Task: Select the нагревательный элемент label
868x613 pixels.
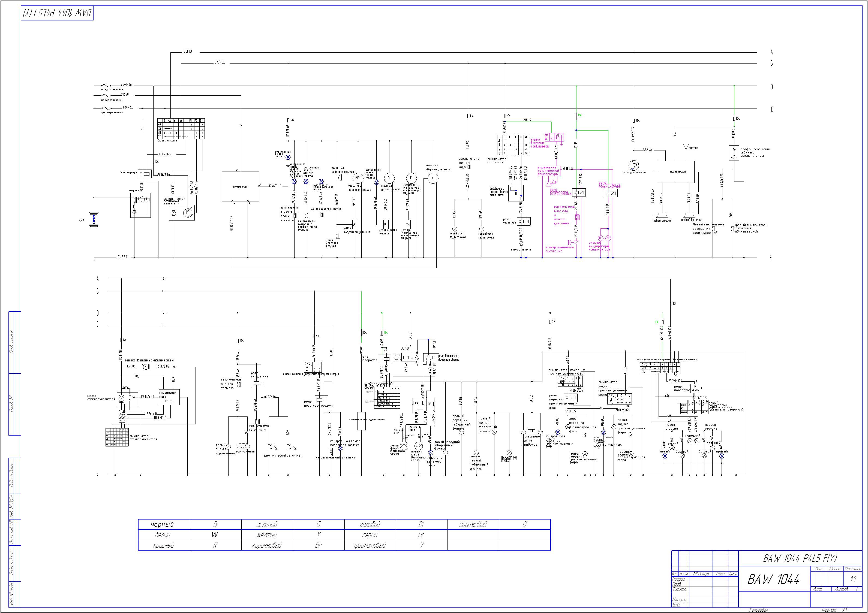Action: tap(335, 457)
